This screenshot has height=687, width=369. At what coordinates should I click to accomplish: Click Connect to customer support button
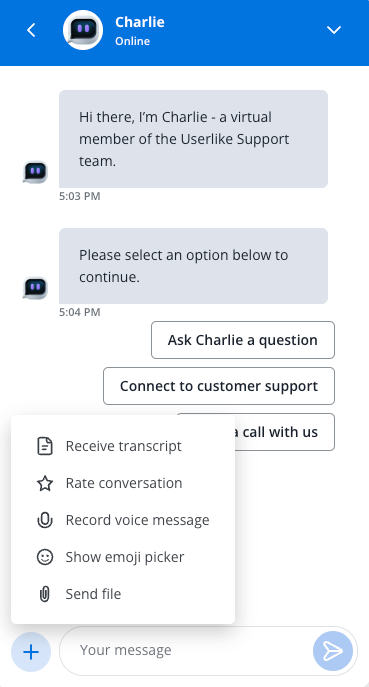click(219, 386)
